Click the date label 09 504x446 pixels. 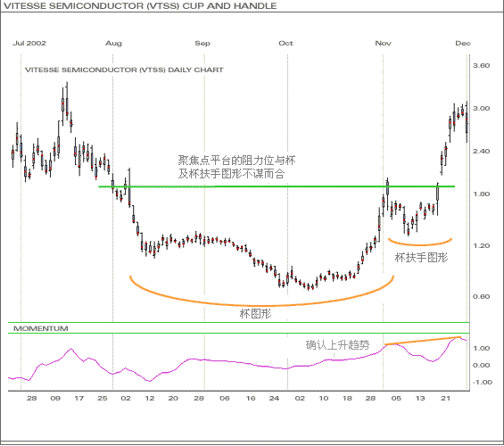(55, 399)
